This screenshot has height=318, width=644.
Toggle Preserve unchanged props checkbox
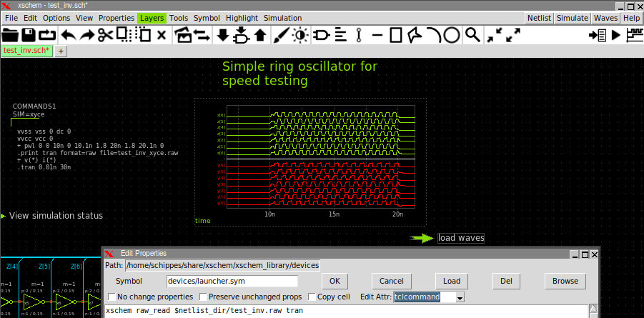[204, 297]
